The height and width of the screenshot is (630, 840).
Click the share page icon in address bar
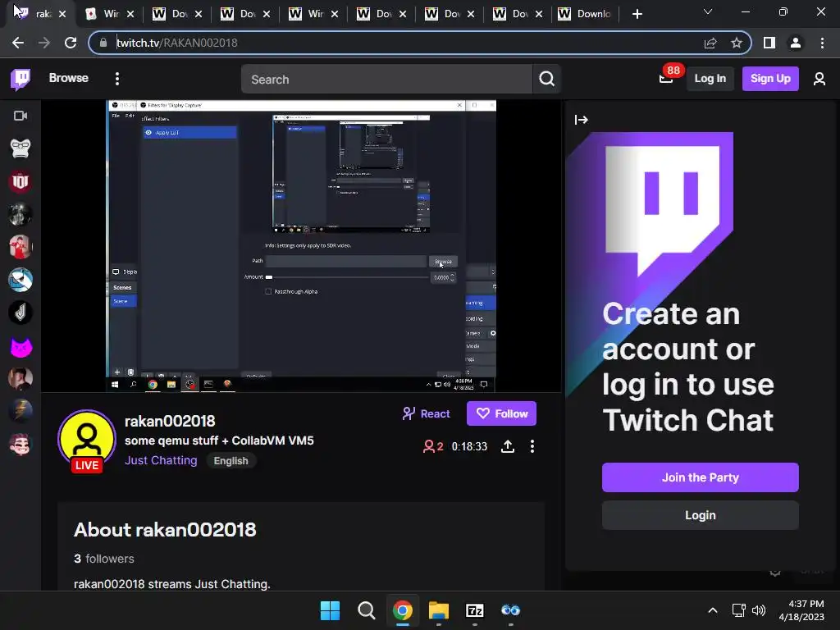(710, 43)
